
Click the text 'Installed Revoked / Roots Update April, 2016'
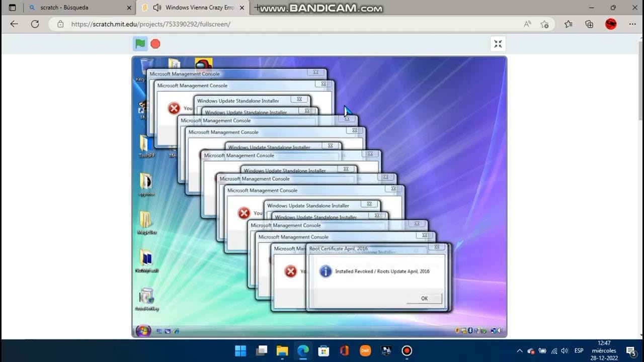pos(382,271)
